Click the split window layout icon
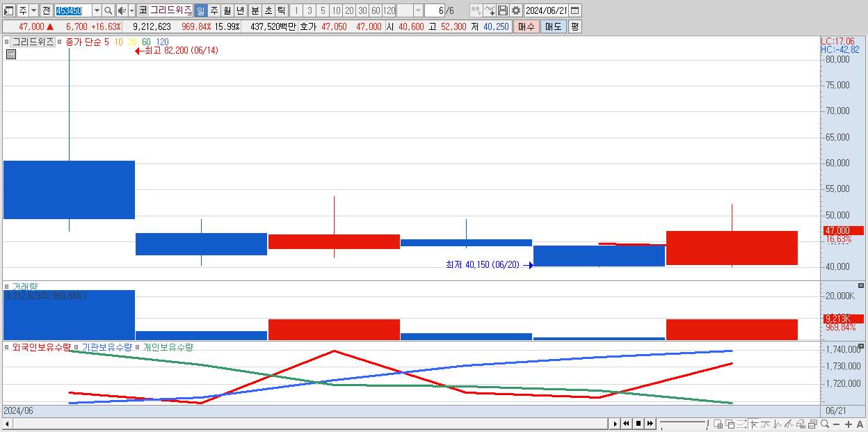868x432 pixels. click(x=718, y=424)
